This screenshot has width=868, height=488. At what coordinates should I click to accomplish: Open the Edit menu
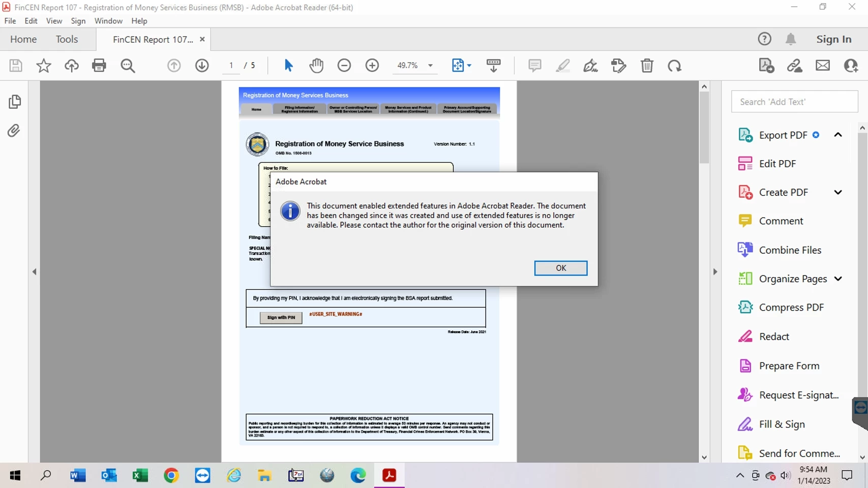pyautogui.click(x=31, y=21)
